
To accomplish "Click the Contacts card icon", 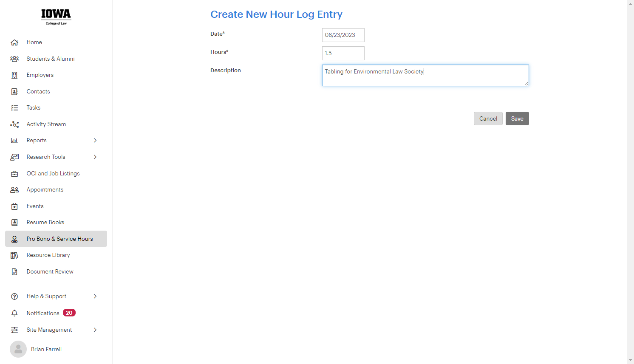I will click(14, 92).
